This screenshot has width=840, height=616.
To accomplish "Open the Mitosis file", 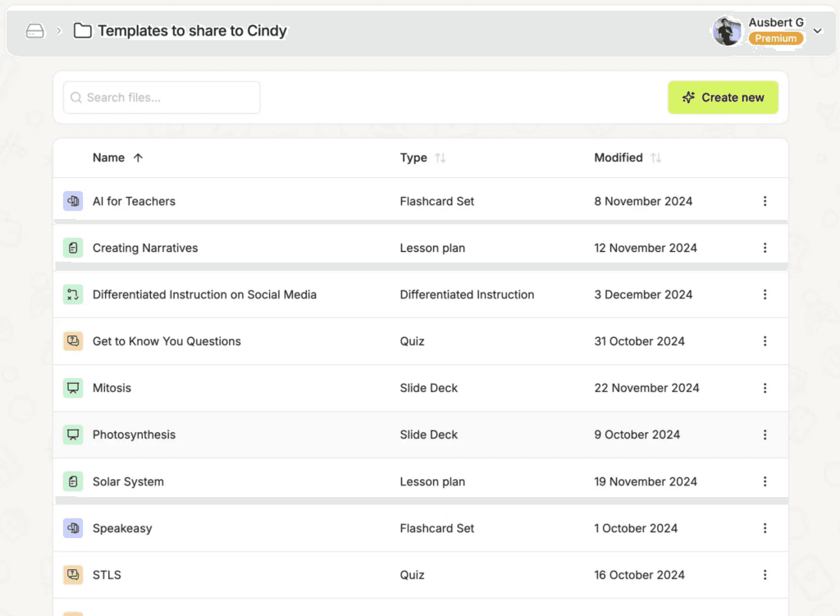I will 112,388.
